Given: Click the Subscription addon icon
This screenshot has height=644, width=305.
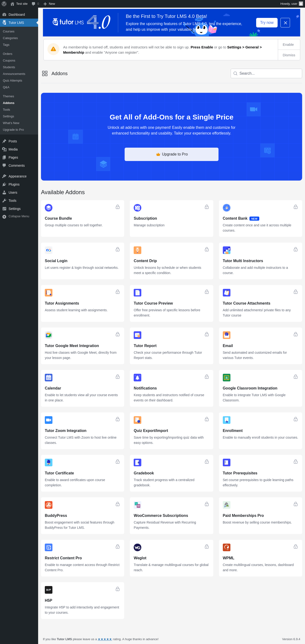Looking at the screenshot, I should click(137, 208).
